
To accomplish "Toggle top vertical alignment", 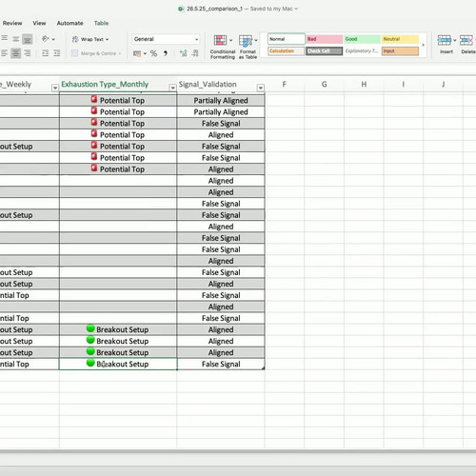I will (x=5, y=39).
